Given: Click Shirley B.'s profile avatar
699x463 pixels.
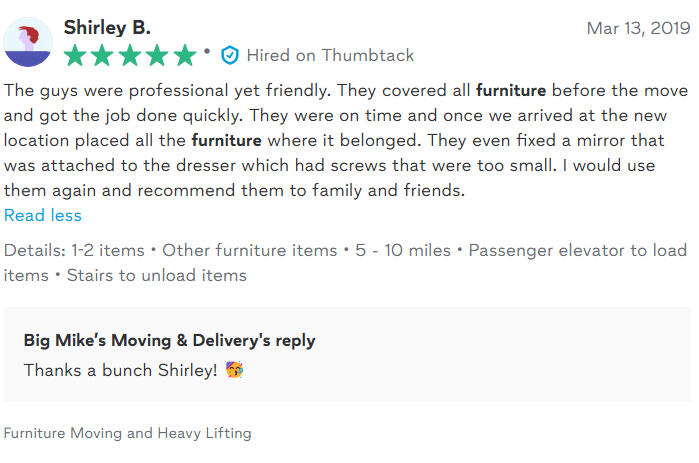Looking at the screenshot, I should (29, 41).
